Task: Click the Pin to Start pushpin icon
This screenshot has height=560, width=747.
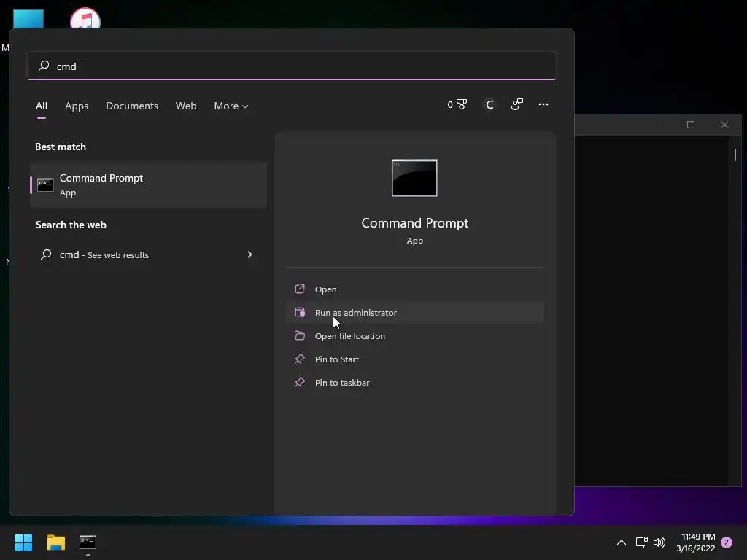Action: (x=300, y=359)
